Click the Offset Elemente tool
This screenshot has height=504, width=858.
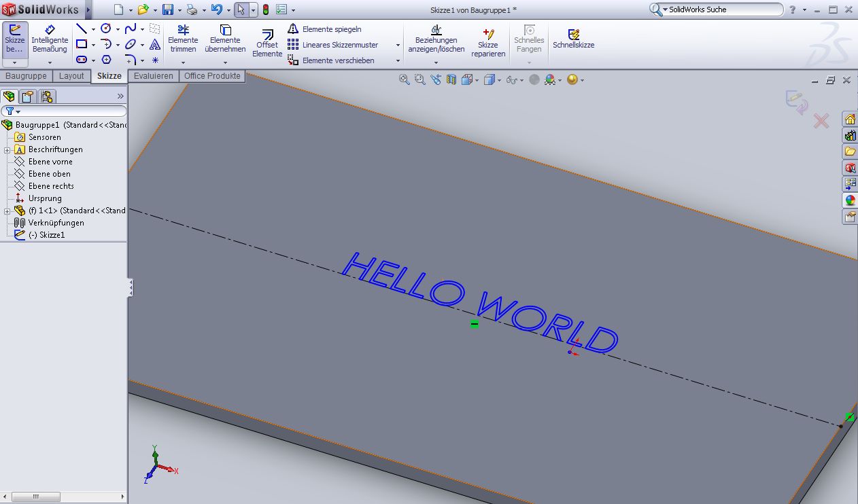pos(267,43)
